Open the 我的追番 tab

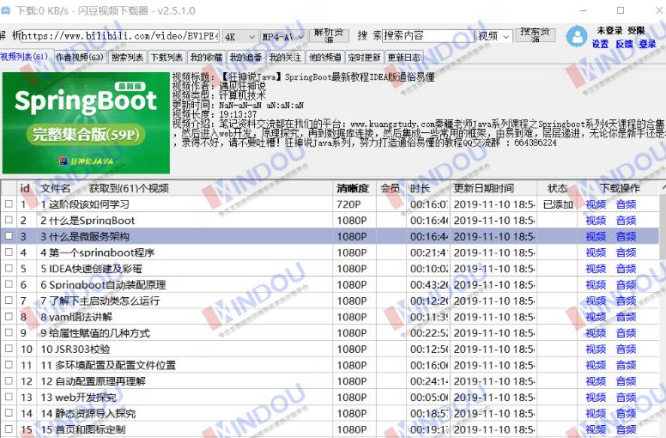click(x=246, y=57)
